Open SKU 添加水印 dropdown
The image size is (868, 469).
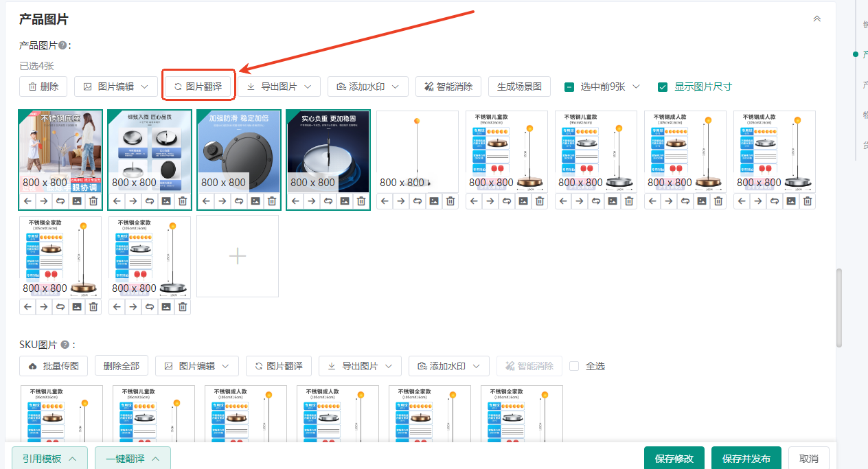(448, 366)
